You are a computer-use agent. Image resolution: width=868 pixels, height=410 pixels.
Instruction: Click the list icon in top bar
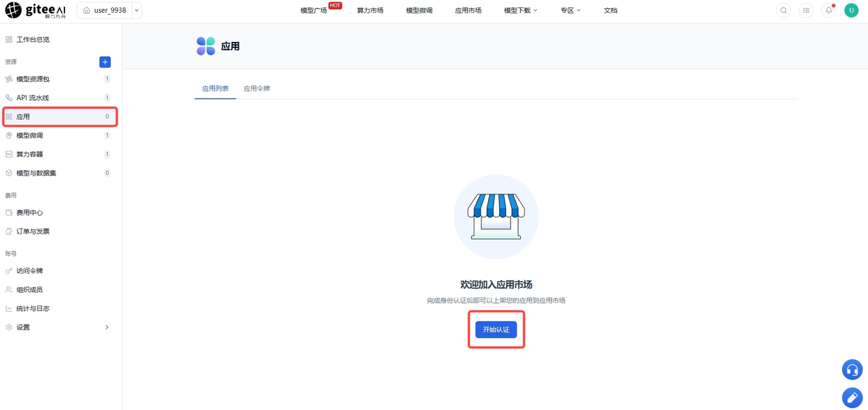pos(806,10)
